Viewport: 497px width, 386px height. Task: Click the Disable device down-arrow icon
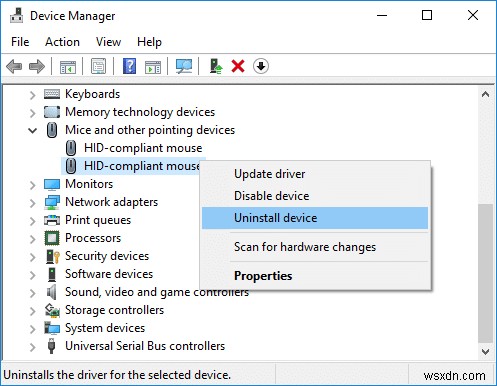point(261,66)
